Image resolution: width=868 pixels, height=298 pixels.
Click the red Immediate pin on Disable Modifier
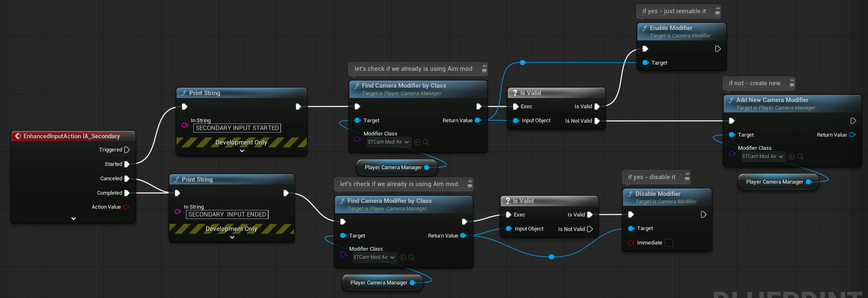631,243
